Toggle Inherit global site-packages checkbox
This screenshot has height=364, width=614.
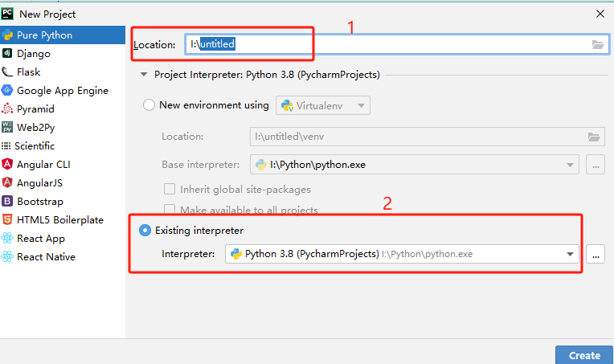(x=170, y=189)
